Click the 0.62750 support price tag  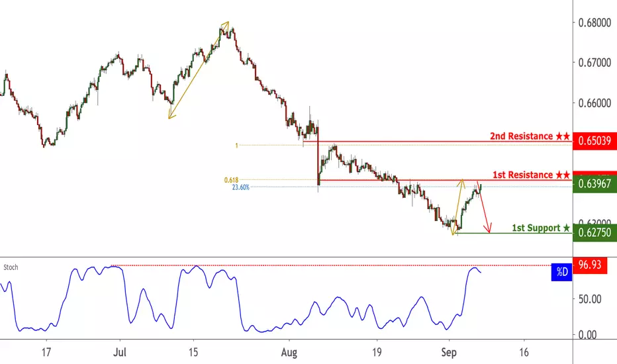coord(594,232)
